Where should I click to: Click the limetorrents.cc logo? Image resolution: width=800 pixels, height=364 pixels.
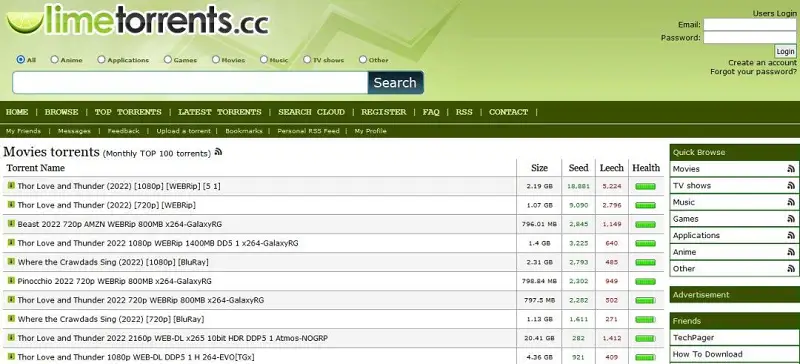138,20
